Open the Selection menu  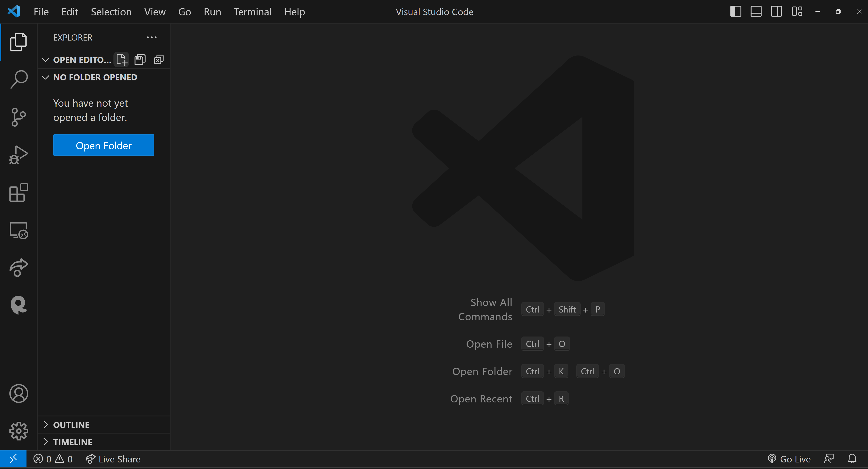coord(111,12)
